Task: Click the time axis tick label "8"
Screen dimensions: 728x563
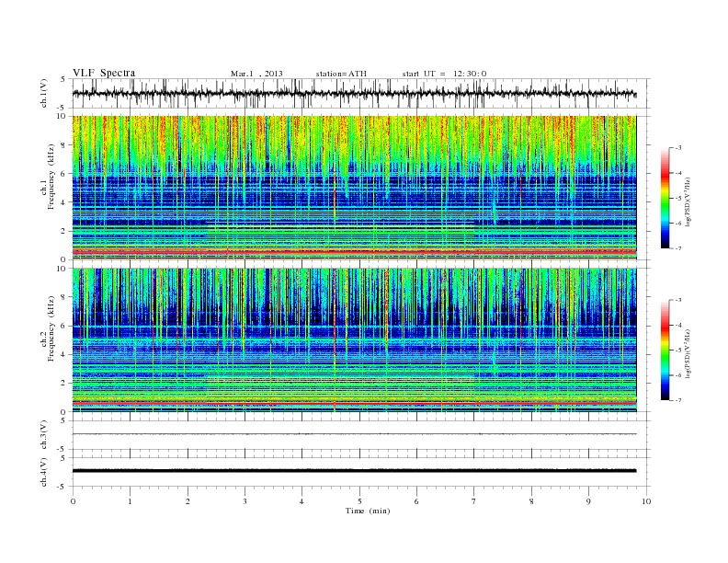Action: pyautogui.click(x=531, y=501)
